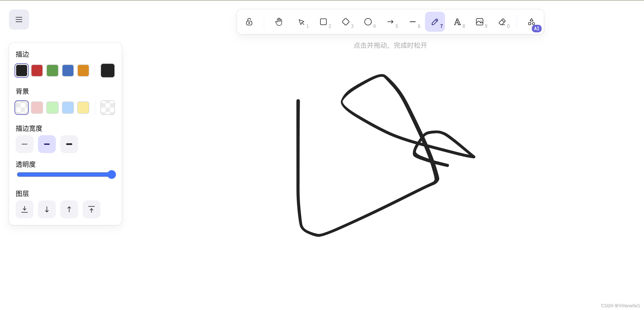This screenshot has width=644, height=310.
Task: Bring layer forward one step
Action: click(x=69, y=209)
